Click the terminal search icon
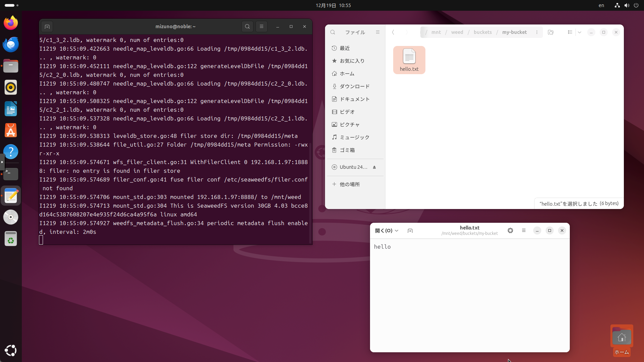This screenshot has height=362, width=644. click(x=247, y=27)
